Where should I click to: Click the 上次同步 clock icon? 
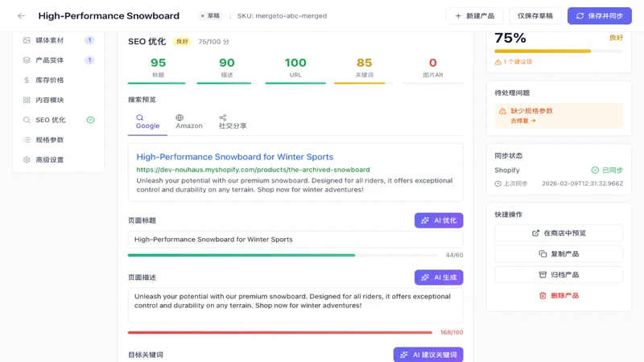pos(497,183)
